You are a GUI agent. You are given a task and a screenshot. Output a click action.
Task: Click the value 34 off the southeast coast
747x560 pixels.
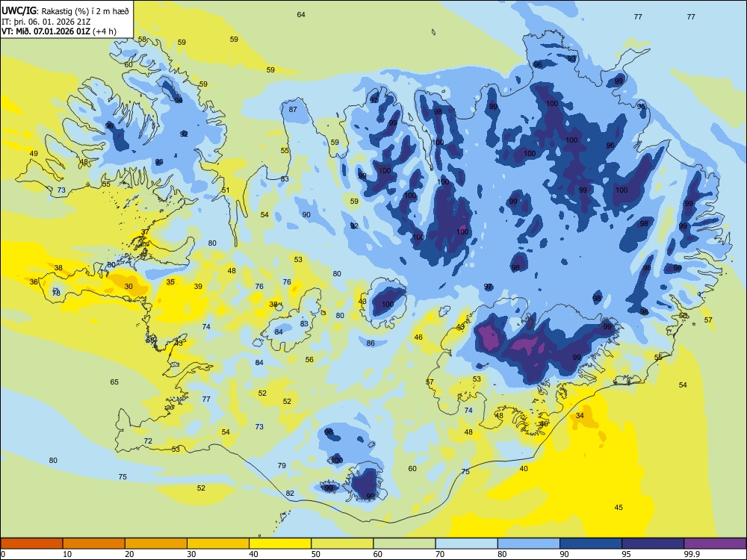(x=580, y=416)
